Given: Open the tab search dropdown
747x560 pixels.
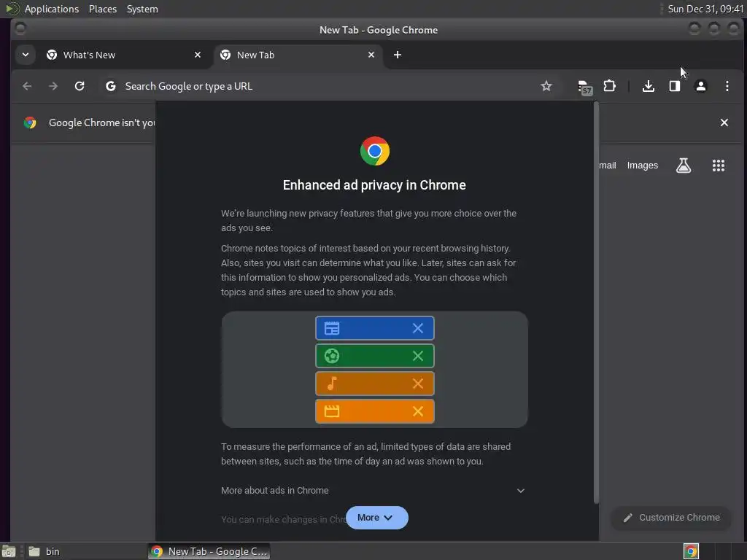Looking at the screenshot, I should (26, 55).
